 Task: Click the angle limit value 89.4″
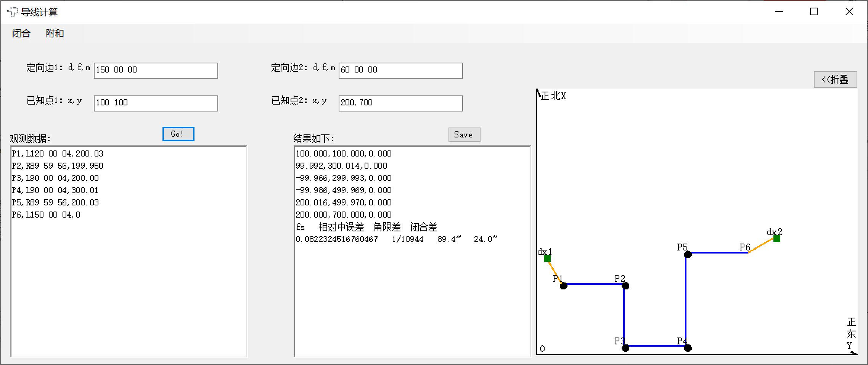coord(449,239)
